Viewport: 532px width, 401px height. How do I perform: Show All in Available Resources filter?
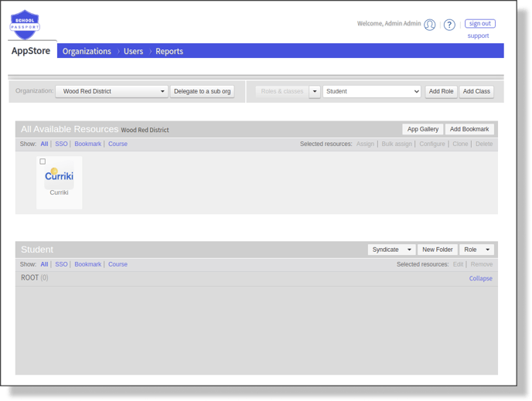click(44, 144)
